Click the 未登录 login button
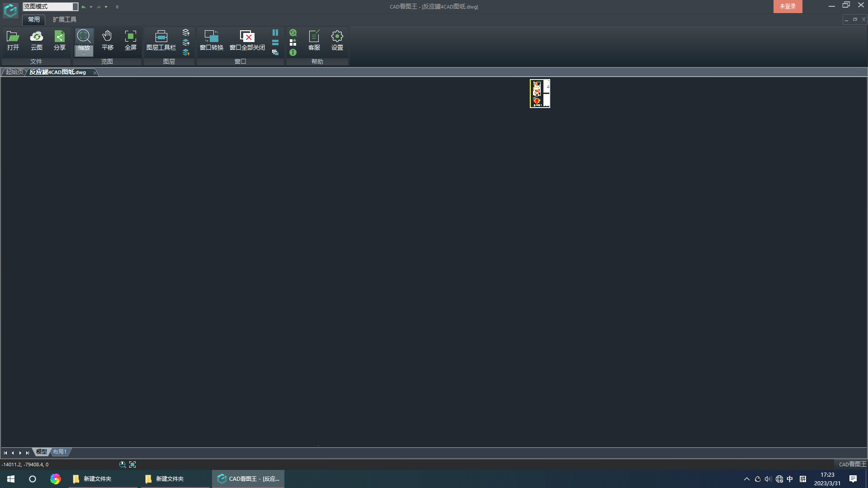Screen dimensions: 868x488 coord(788,6)
